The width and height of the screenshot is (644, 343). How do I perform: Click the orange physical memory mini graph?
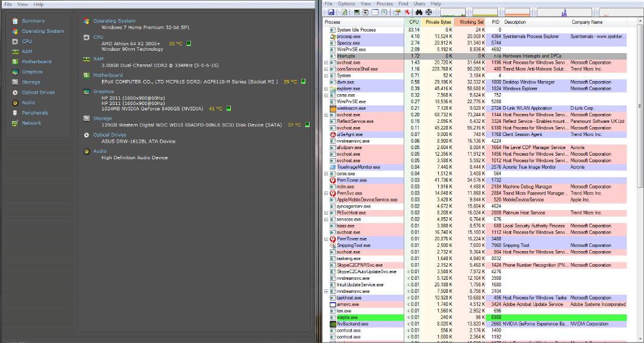(x=517, y=13)
